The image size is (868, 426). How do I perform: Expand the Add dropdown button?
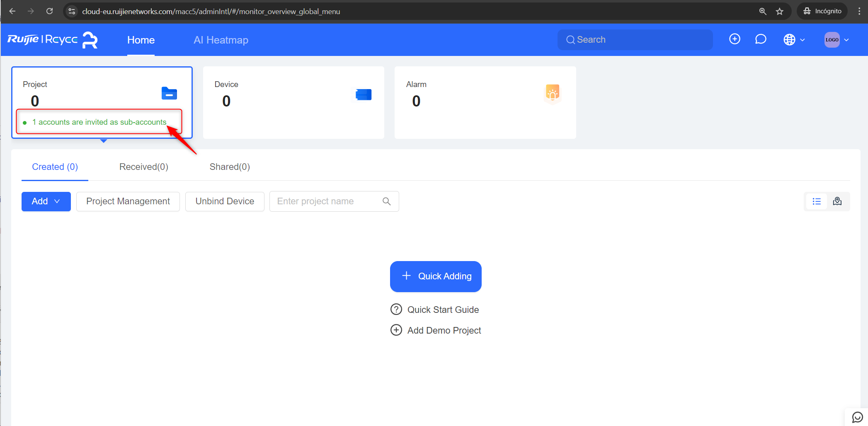pos(46,201)
